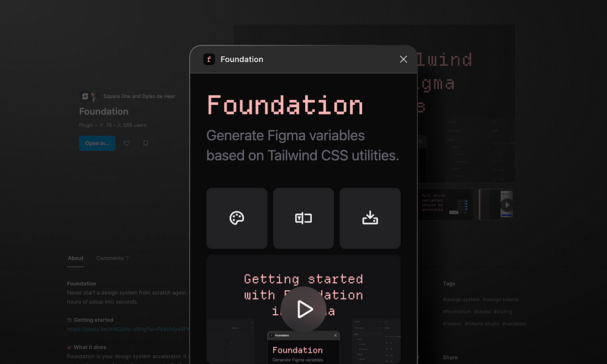607x364 pixels.
Task: Open the text rename card
Action: pos(303,218)
